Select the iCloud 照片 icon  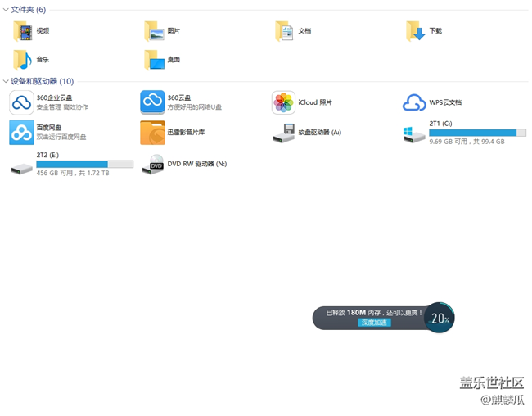pos(283,102)
